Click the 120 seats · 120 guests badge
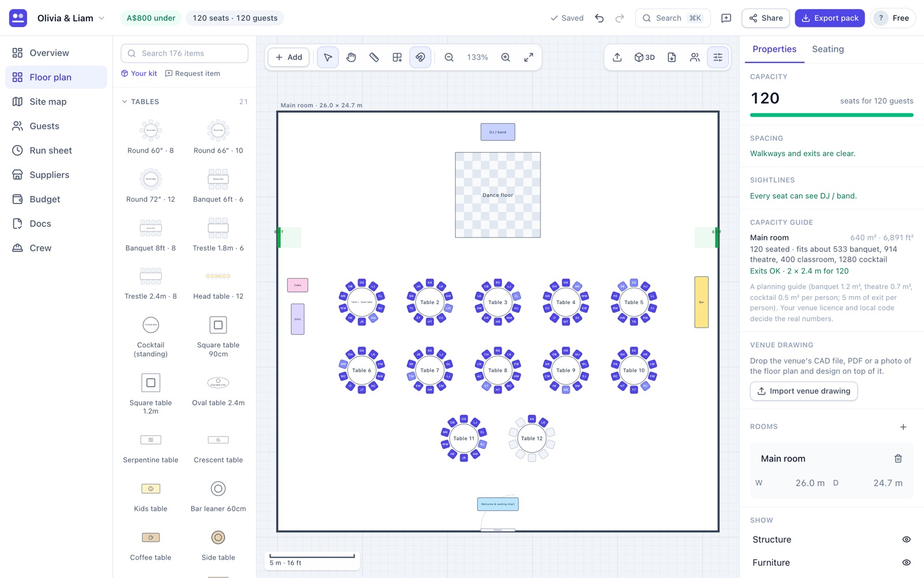Image resolution: width=924 pixels, height=578 pixels. (x=235, y=18)
